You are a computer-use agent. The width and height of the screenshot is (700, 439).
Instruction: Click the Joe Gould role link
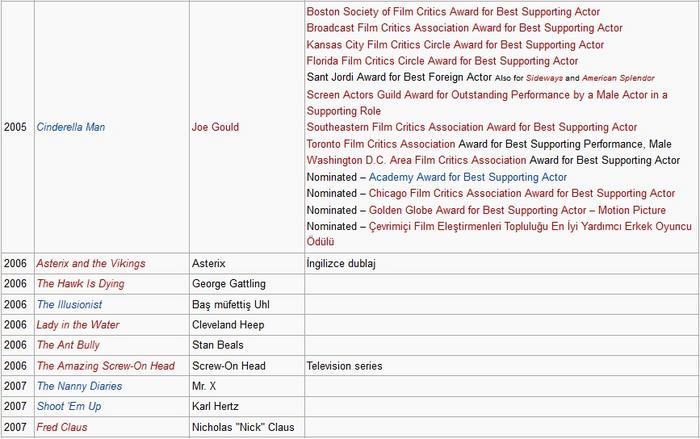[x=215, y=127]
